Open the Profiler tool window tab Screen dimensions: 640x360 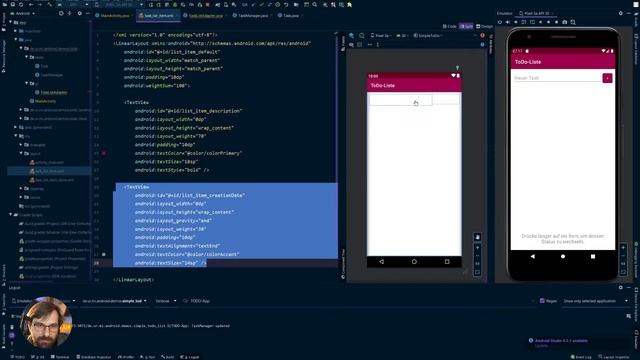(125, 357)
